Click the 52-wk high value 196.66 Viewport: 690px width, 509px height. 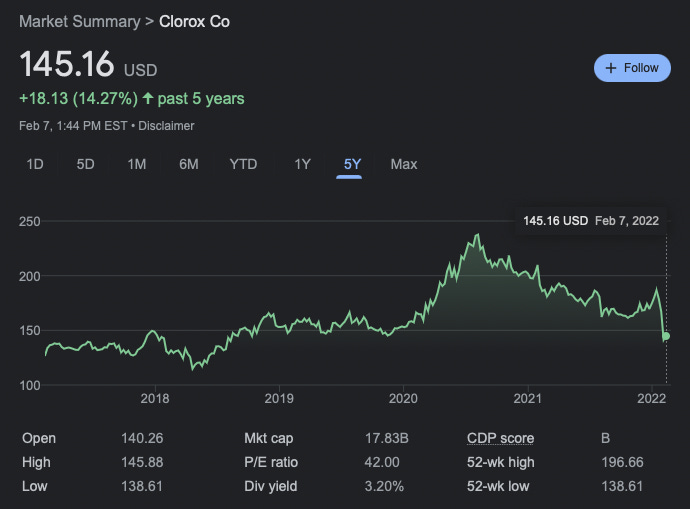click(622, 462)
